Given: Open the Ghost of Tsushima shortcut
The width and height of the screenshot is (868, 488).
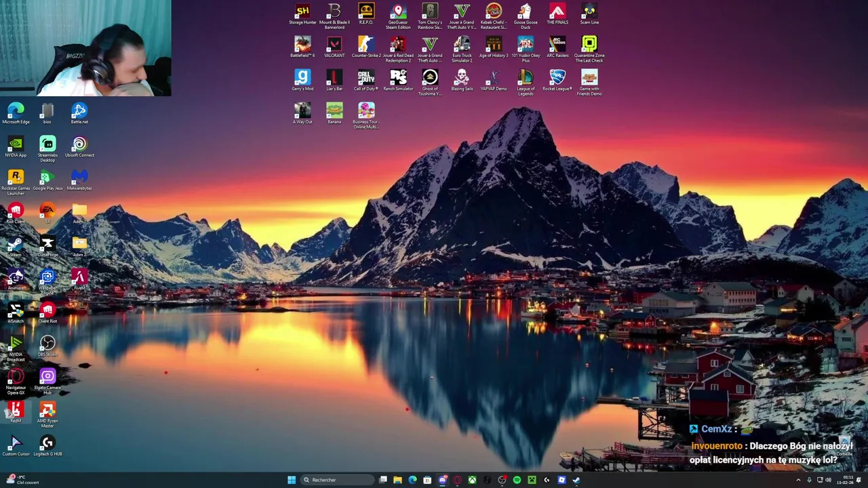Looking at the screenshot, I should [430, 83].
